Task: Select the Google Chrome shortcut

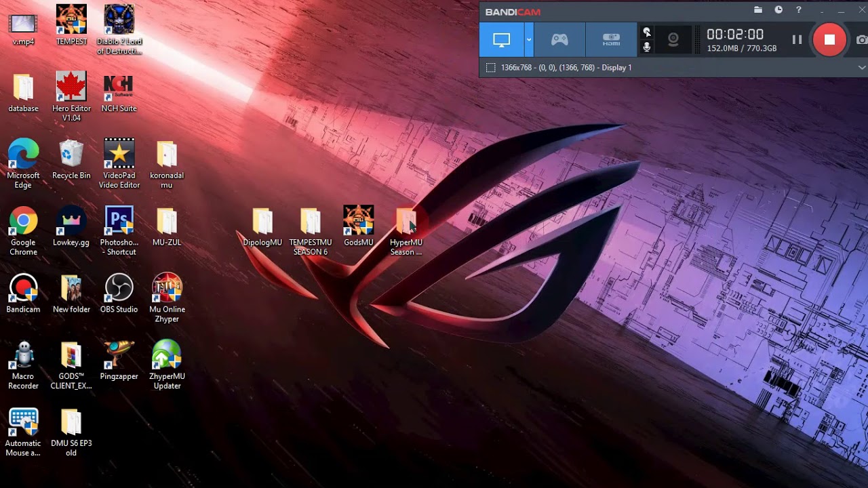Action: 23,231
